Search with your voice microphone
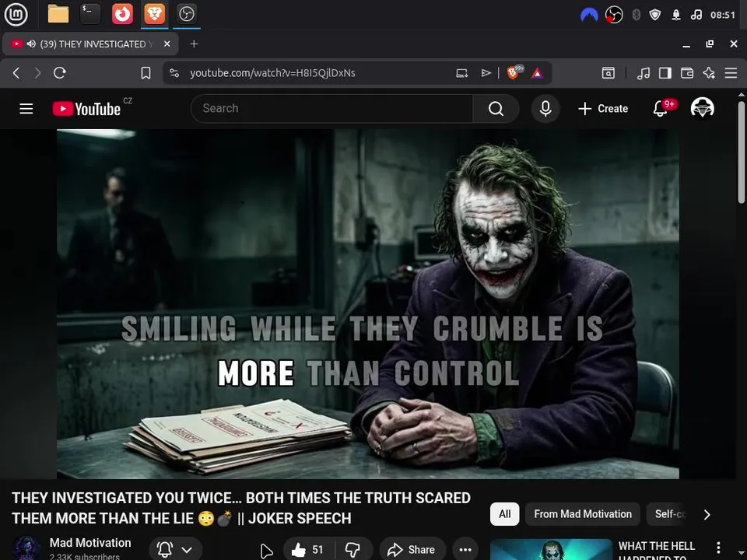Screen dimensions: 747x560 click(545, 109)
